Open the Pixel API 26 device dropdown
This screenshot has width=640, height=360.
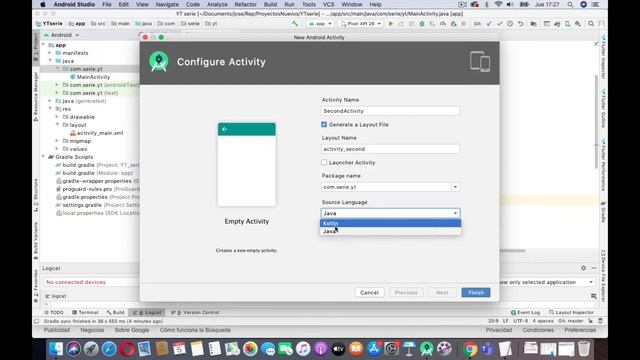pos(361,24)
